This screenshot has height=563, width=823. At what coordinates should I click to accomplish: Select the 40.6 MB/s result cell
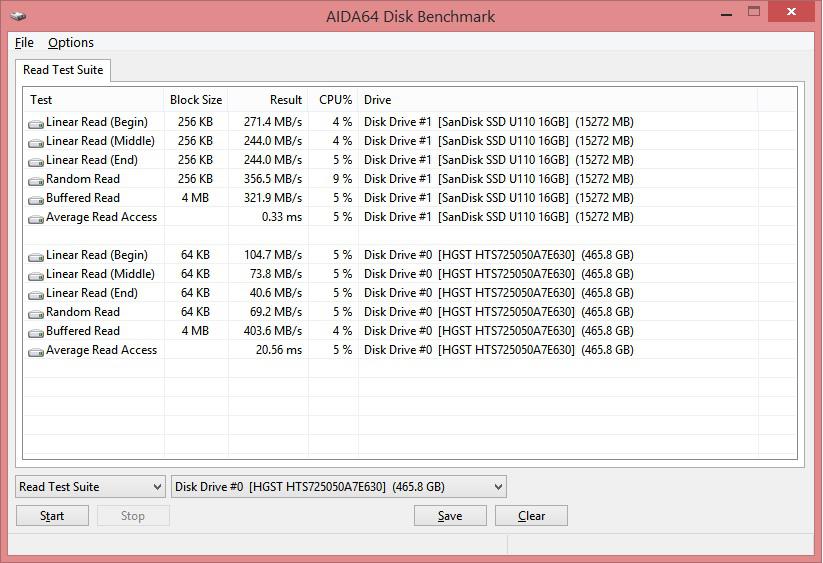[276, 293]
